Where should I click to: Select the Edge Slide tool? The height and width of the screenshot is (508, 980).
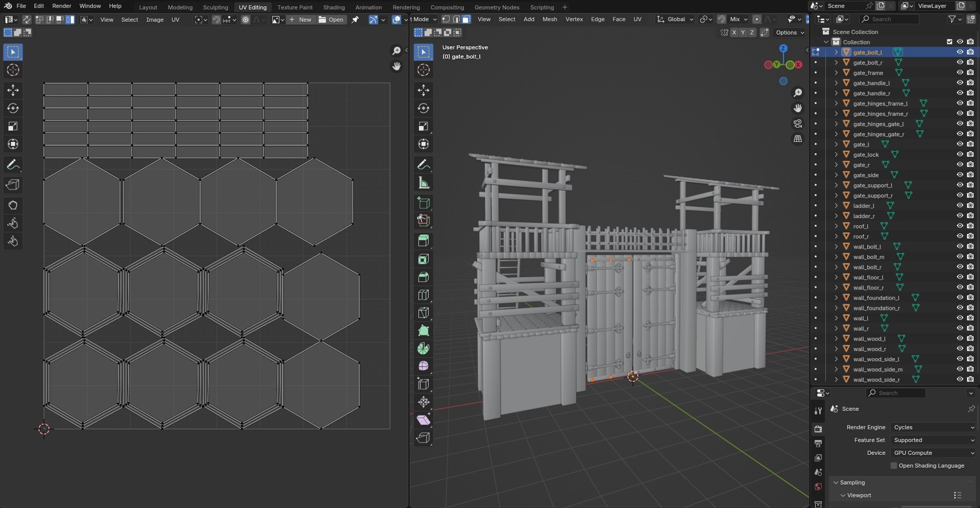coord(423,384)
